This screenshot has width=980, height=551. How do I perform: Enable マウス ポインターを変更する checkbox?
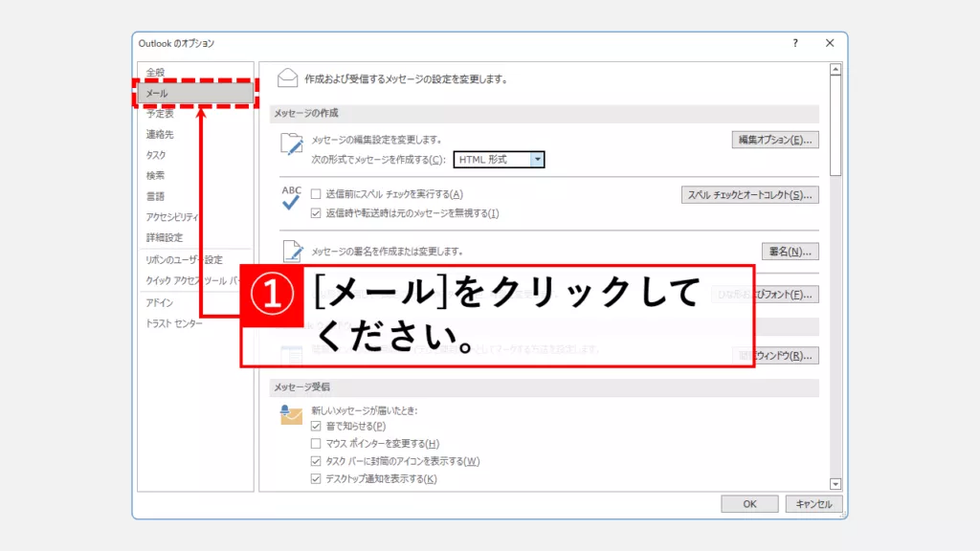[316, 444]
